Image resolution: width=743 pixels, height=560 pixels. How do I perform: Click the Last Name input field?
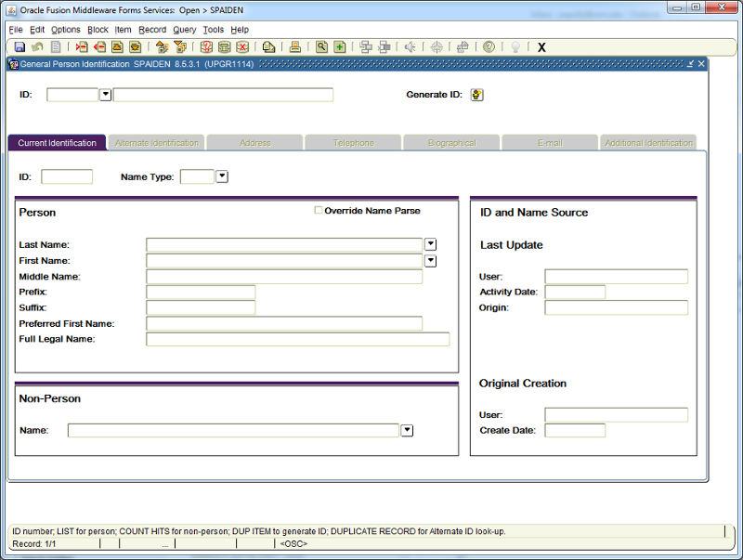point(284,244)
